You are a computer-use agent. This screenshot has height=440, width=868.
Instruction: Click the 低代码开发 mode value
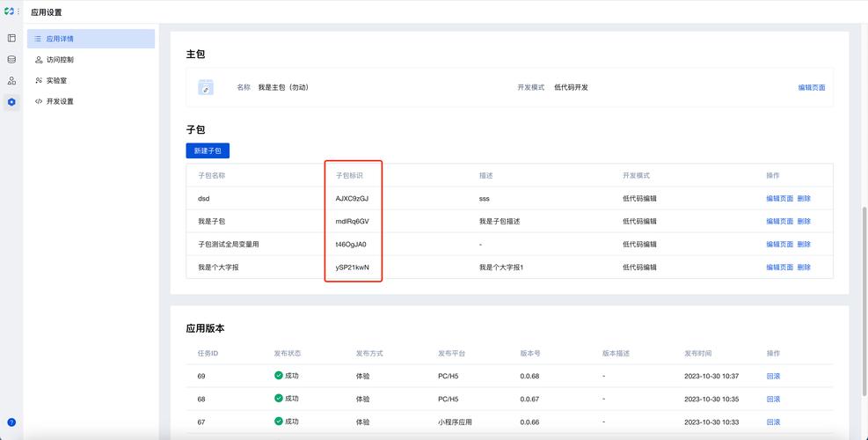tap(571, 87)
